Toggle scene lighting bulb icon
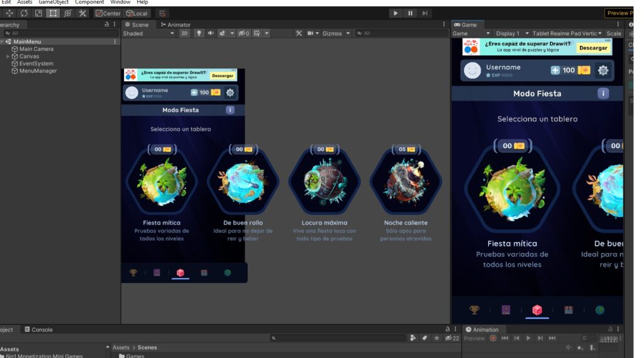The height and width of the screenshot is (358, 644). point(199,33)
